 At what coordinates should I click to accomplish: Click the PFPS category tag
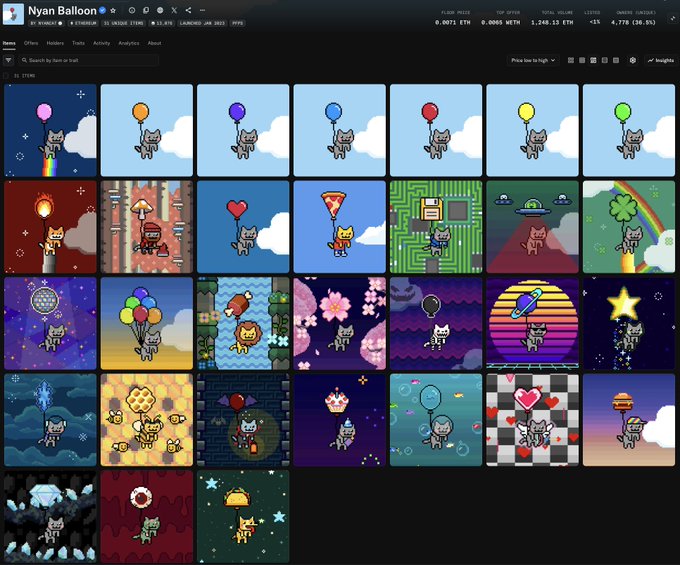click(238, 23)
